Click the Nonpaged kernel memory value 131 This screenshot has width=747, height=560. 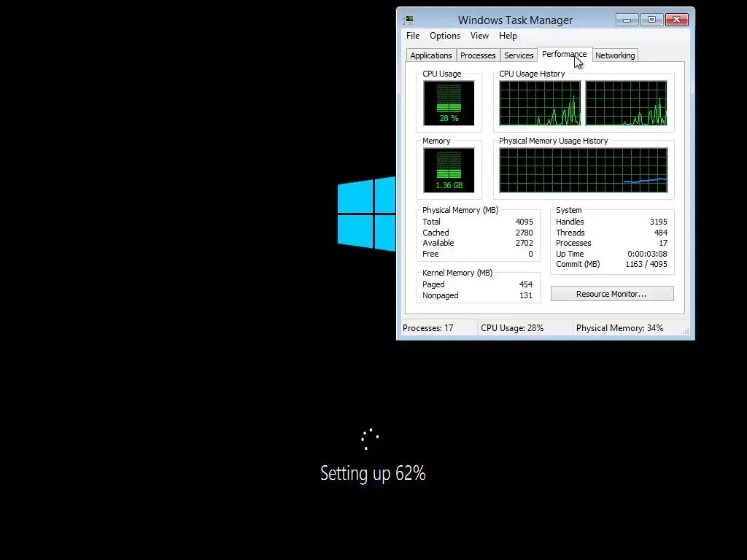coord(526,295)
